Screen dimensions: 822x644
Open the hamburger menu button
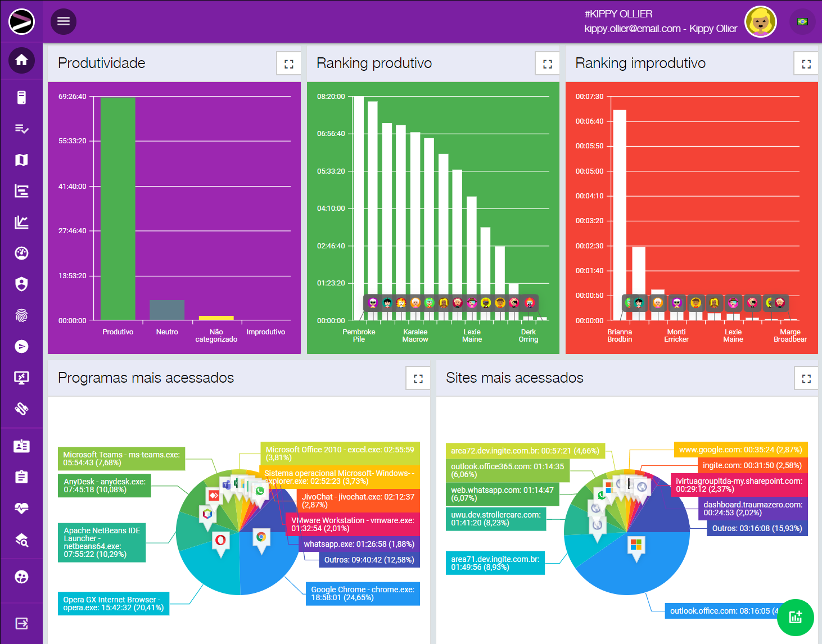click(64, 21)
